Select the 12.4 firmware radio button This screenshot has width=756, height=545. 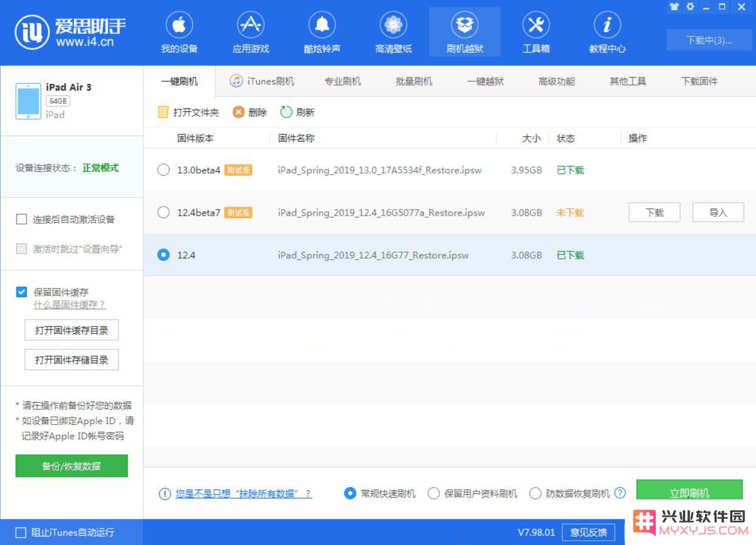click(x=163, y=255)
